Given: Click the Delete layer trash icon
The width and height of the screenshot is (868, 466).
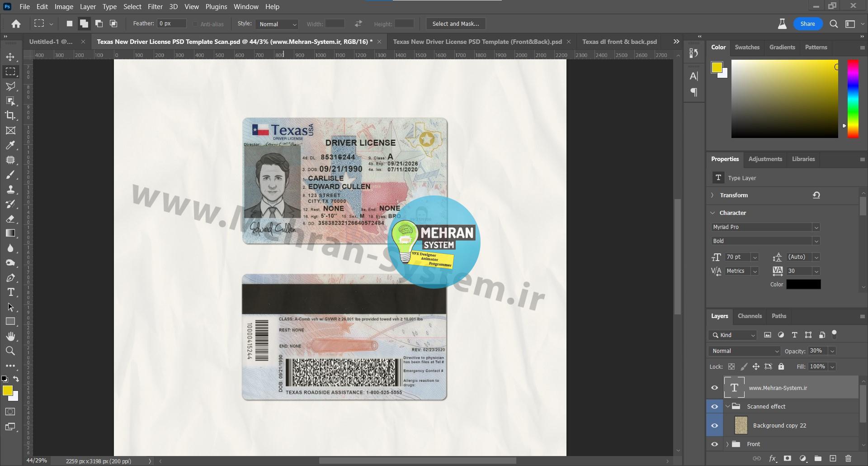Looking at the screenshot, I should pos(848,459).
